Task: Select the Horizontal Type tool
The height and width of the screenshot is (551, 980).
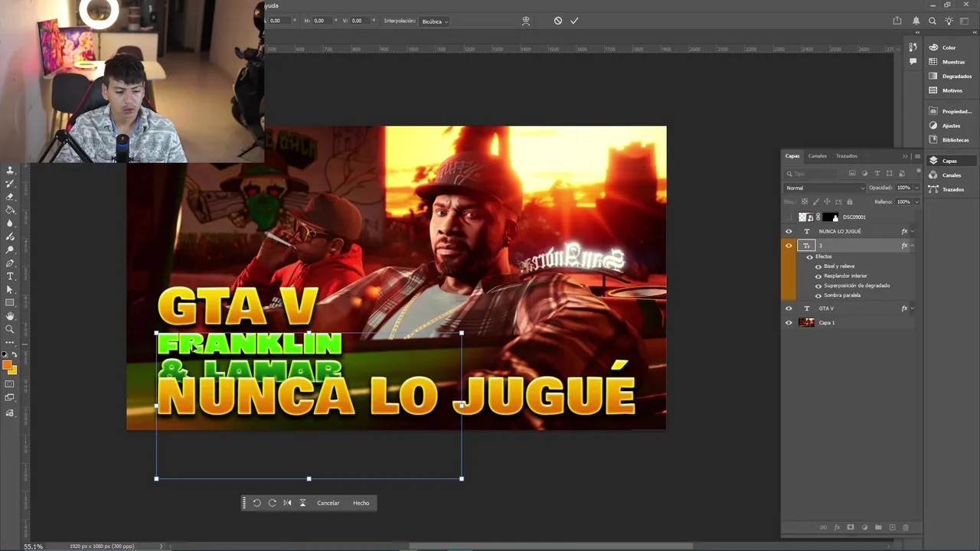Action: tap(10, 276)
